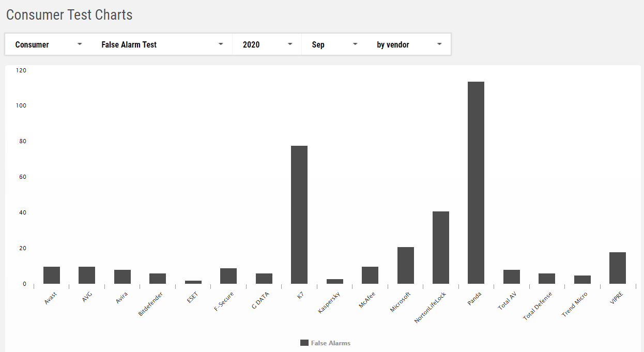Select the tall K7 bar
The image size is (644, 352).
click(x=299, y=215)
